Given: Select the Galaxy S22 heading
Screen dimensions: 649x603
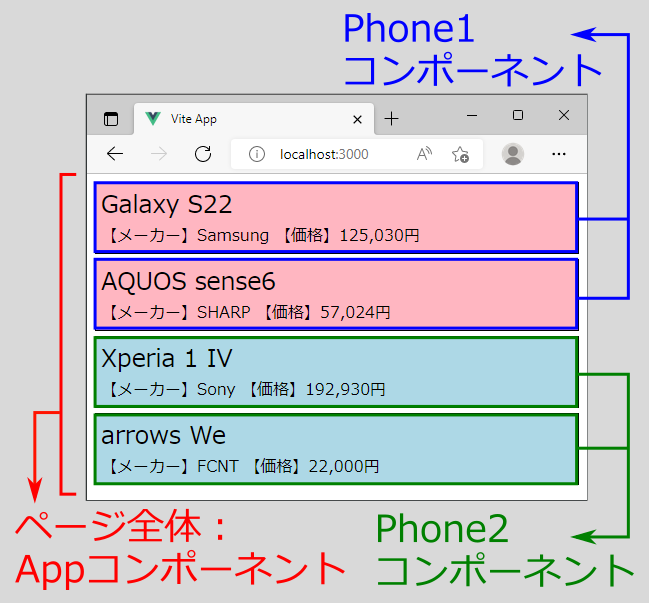Looking at the screenshot, I should pyautogui.click(x=167, y=205).
